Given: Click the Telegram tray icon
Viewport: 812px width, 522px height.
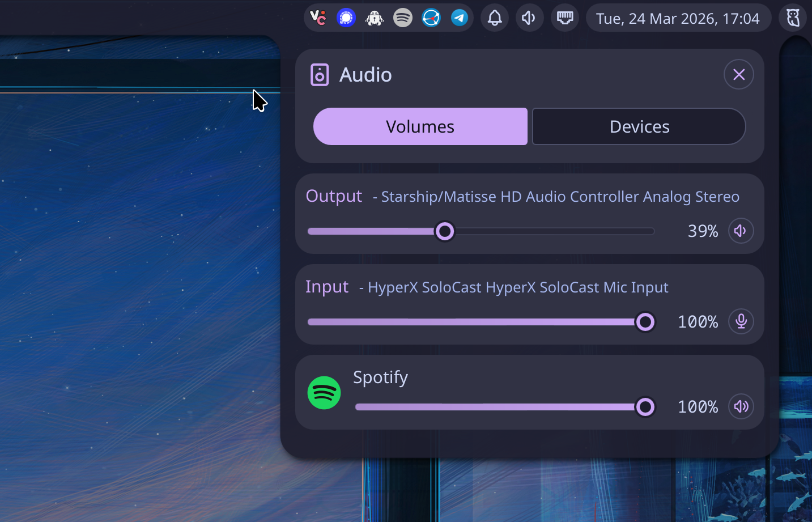Looking at the screenshot, I should point(459,18).
